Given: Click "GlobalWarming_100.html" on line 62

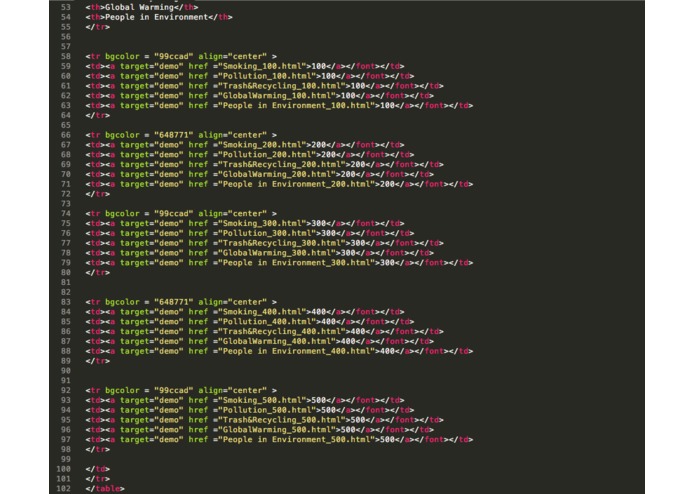Looking at the screenshot, I should click(276, 95).
